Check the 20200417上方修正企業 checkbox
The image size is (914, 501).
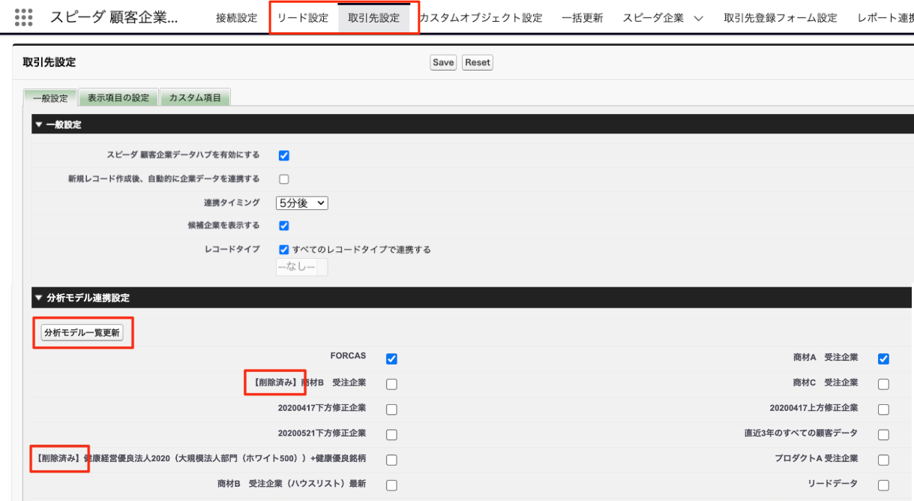click(x=884, y=409)
